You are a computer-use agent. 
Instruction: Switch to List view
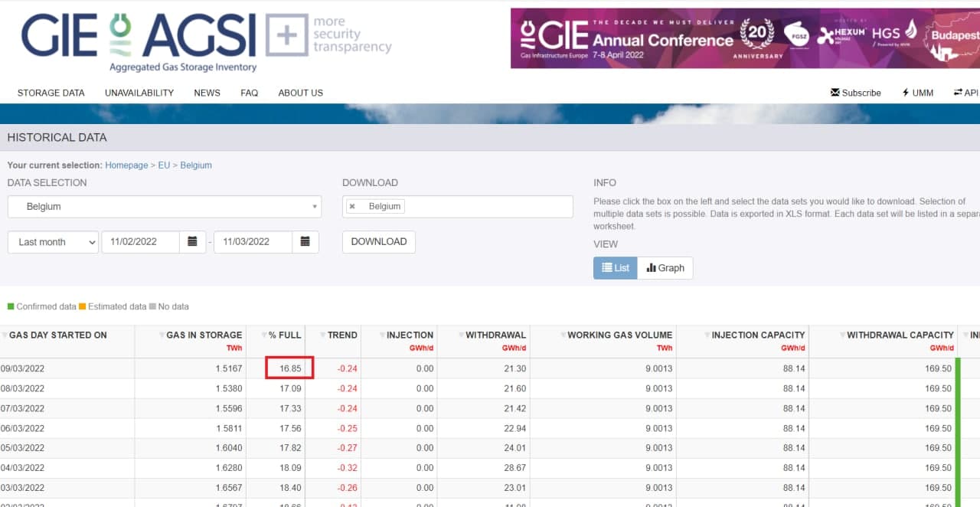615,268
